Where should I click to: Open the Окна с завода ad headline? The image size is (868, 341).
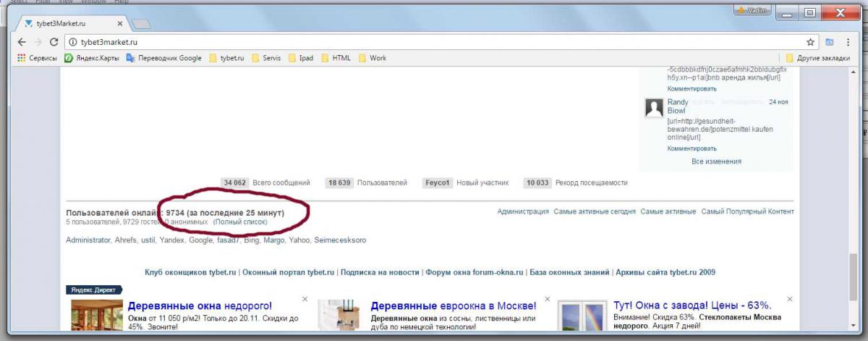point(692,305)
